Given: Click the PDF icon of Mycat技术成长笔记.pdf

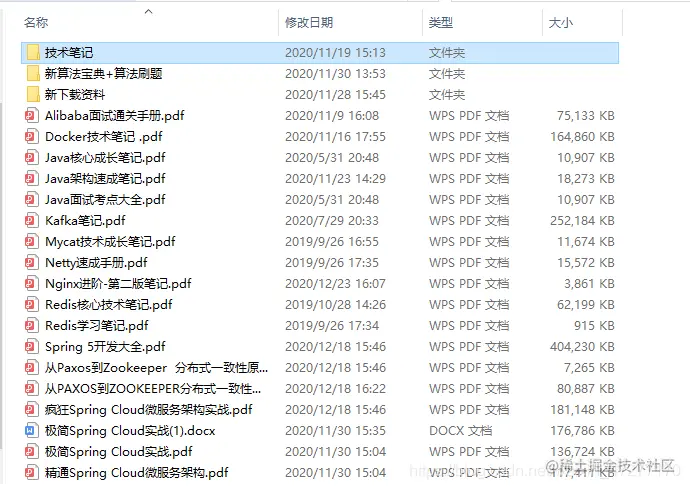Looking at the screenshot, I should coord(31,242).
